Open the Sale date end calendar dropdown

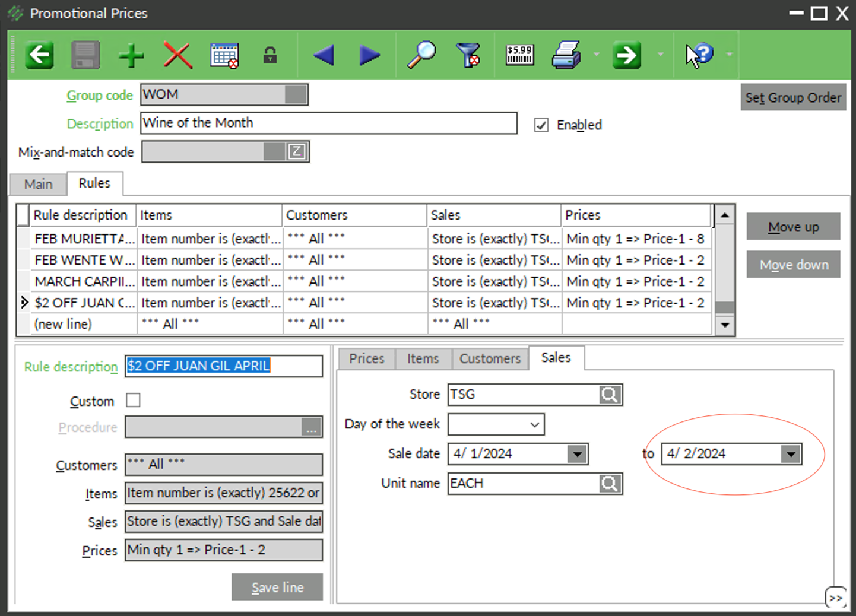[x=791, y=455]
